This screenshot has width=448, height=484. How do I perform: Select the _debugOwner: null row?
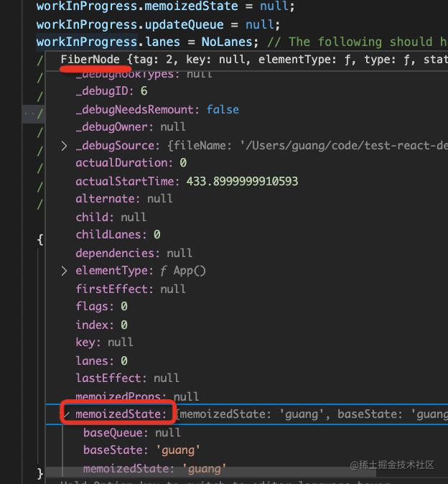tap(247, 127)
